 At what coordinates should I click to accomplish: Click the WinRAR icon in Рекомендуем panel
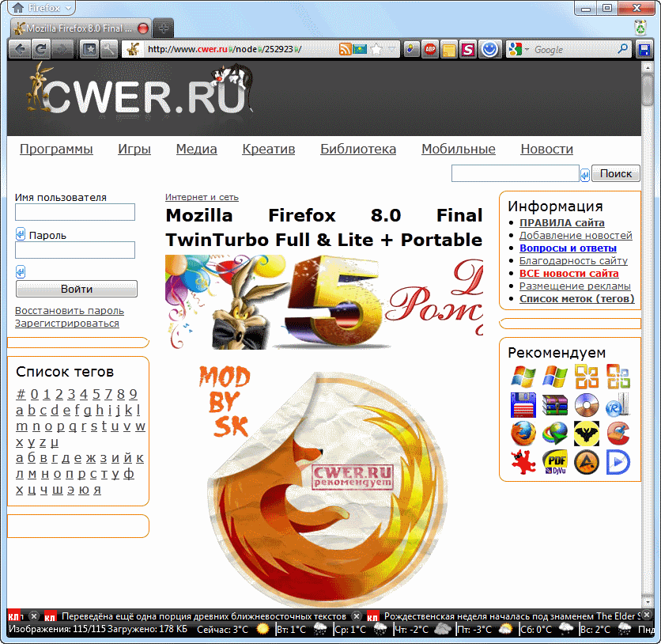pos(555,405)
